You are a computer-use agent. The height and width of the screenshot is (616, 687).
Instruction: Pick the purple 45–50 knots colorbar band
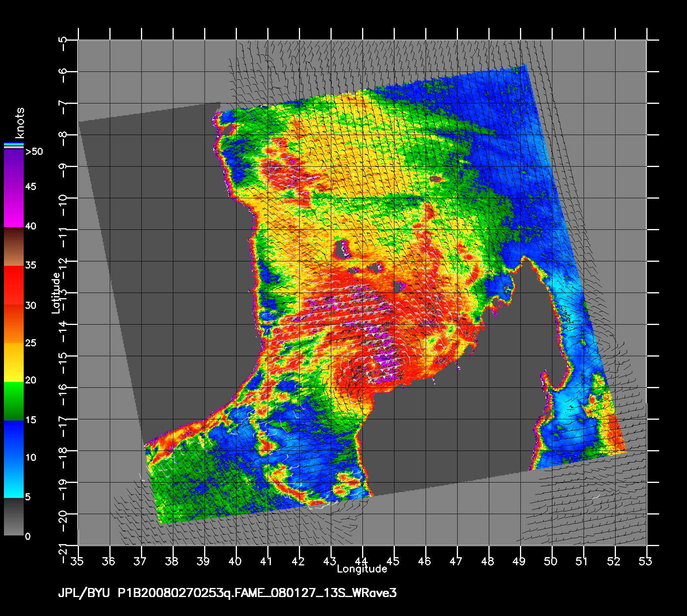pos(14,169)
